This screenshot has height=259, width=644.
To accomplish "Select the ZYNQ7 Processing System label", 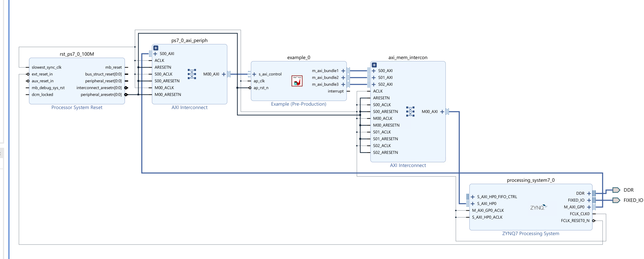I will tap(530, 234).
